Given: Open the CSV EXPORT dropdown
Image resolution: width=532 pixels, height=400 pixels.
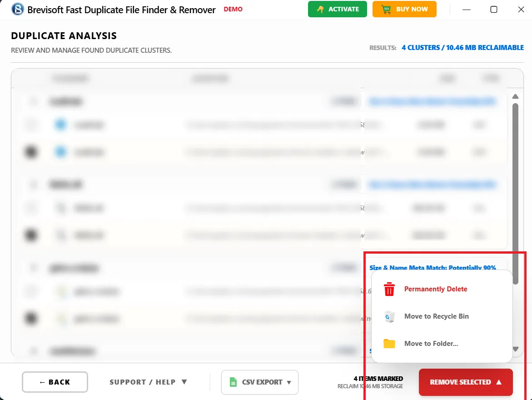Looking at the screenshot, I should pos(260,382).
